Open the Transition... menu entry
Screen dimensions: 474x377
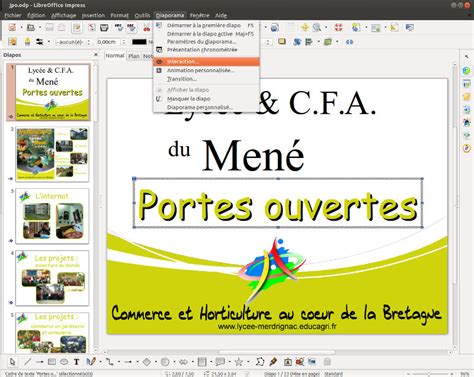pos(206,79)
